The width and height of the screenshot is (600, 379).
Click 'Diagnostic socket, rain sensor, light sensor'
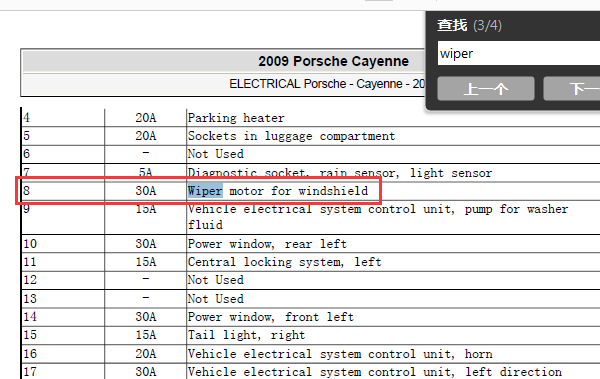click(340, 173)
